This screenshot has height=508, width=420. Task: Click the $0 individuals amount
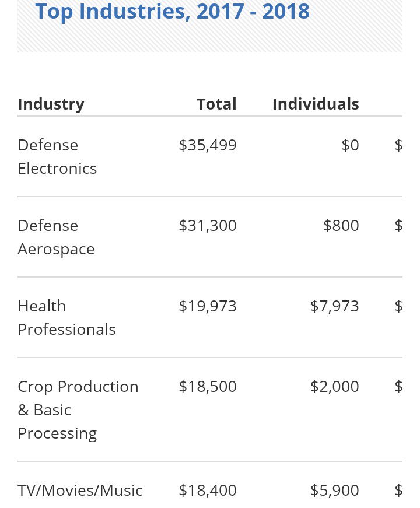pyautogui.click(x=350, y=145)
